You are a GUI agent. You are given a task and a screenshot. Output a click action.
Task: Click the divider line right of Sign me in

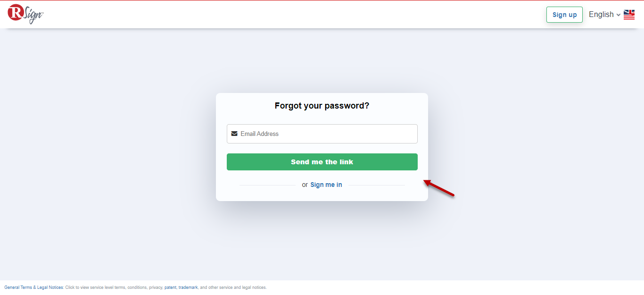tap(376, 185)
